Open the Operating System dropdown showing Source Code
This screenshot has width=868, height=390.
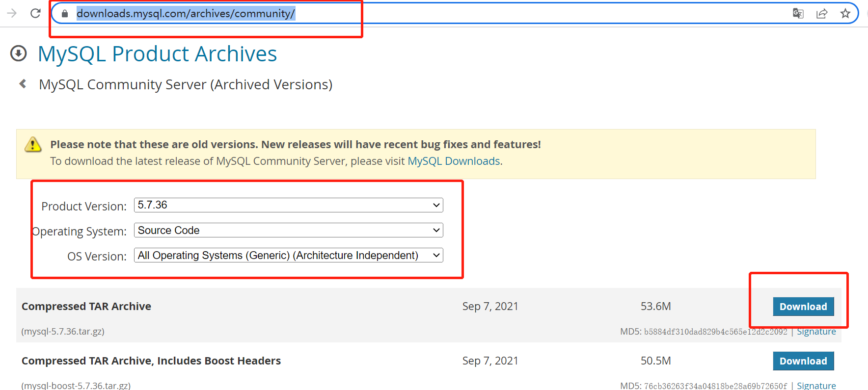[x=289, y=230]
